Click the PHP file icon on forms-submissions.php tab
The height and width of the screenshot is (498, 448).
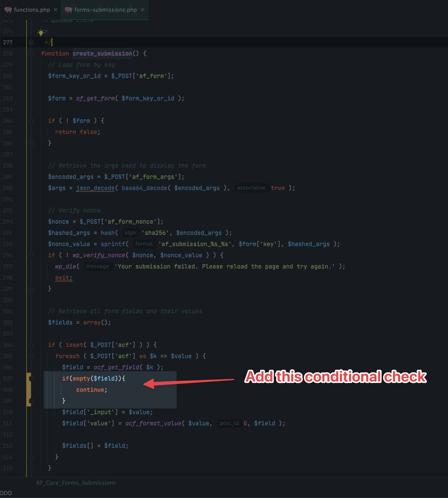tap(68, 10)
